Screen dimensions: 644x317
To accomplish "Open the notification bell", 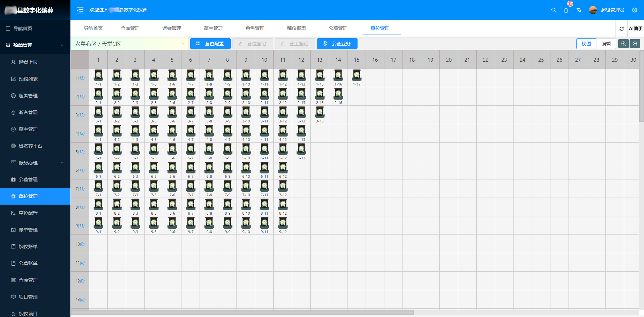I will pyautogui.click(x=566, y=10).
